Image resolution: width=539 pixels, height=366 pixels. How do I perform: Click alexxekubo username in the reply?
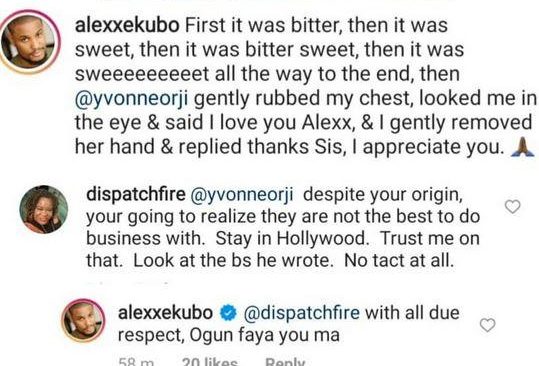165,313
